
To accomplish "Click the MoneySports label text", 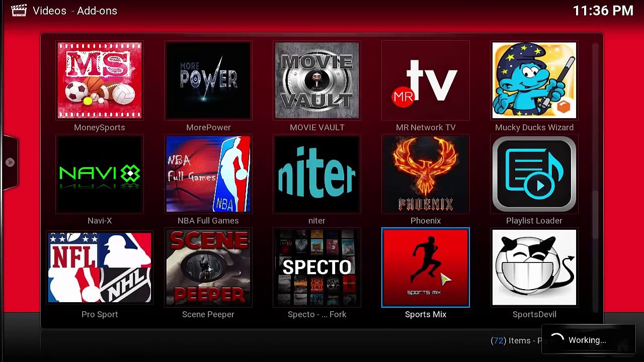I will tap(100, 127).
